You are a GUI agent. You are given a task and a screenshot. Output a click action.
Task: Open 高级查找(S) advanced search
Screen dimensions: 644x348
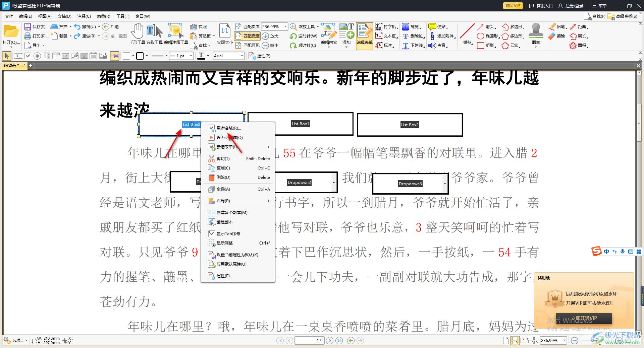pyautogui.click(x=623, y=16)
